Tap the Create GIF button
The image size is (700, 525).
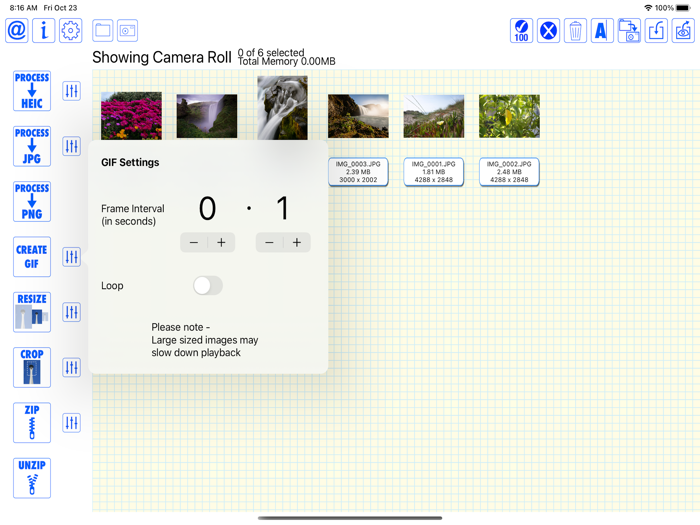32,257
